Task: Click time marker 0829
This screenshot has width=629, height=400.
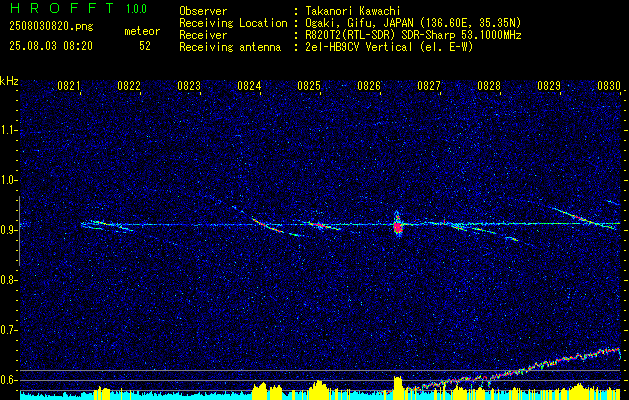Action: (x=549, y=86)
